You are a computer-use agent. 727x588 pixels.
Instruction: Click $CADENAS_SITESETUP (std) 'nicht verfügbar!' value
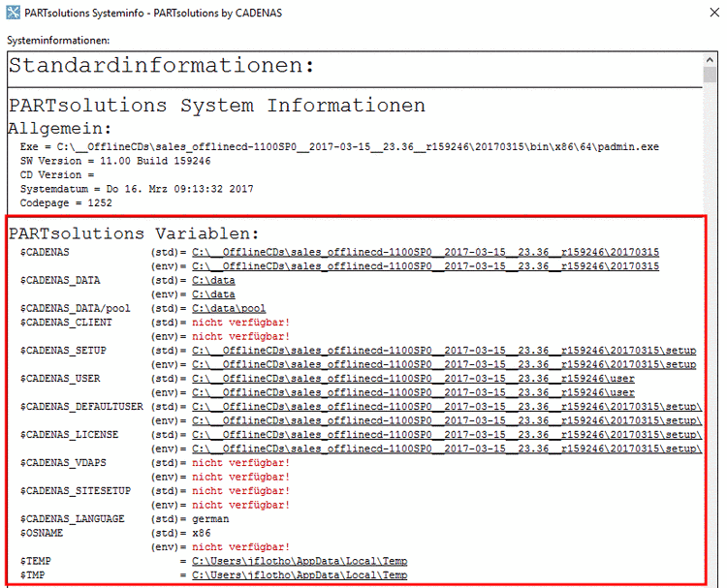pos(240,491)
